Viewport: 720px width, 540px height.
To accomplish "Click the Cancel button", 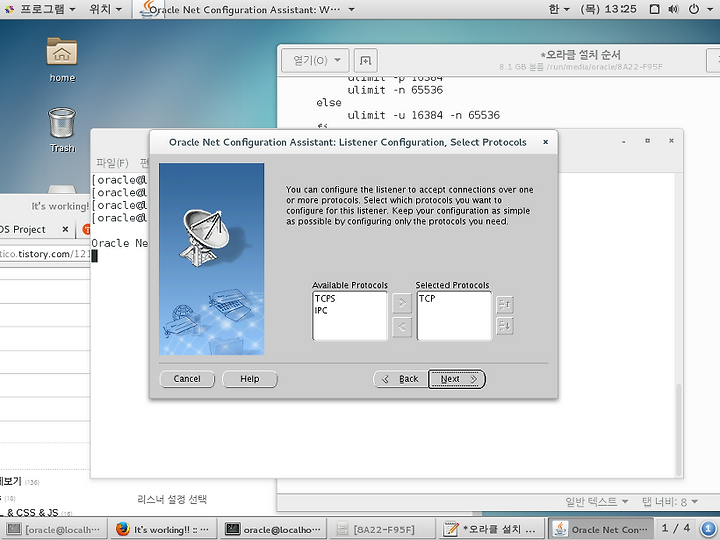I will tap(187, 379).
